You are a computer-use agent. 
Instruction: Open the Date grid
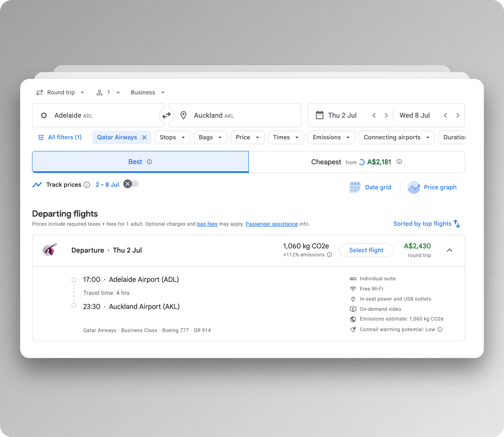(x=371, y=187)
